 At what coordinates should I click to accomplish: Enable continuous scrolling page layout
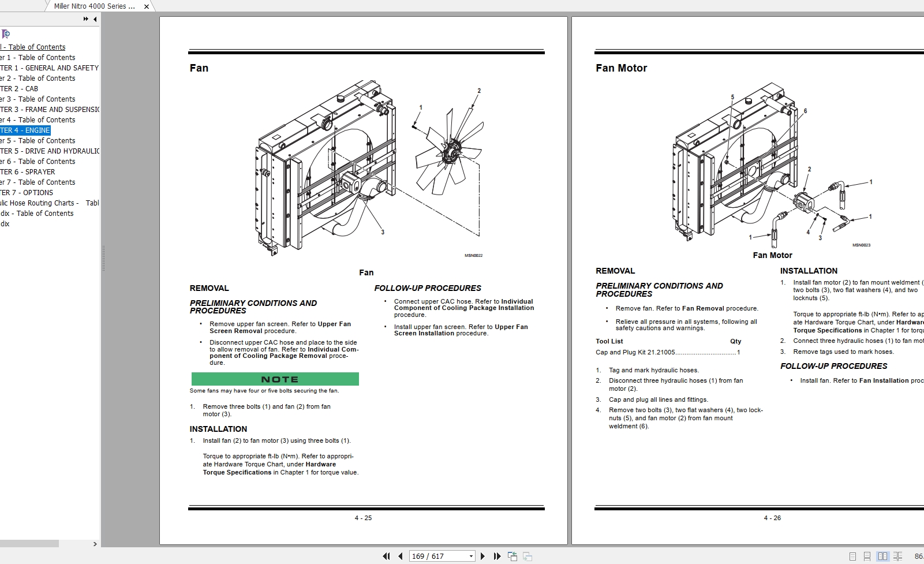(867, 555)
